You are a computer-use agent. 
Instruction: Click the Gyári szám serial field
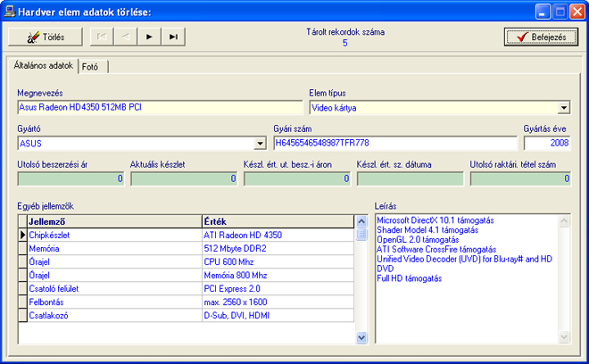click(395, 143)
